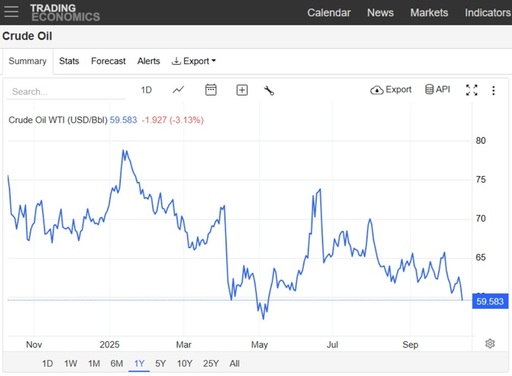
Task: Switch to the Forecast tab
Action: (x=108, y=61)
